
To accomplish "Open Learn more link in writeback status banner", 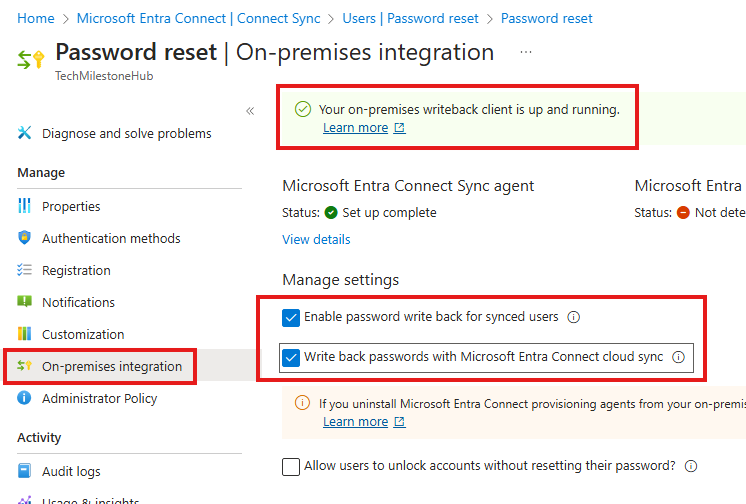I will click(x=356, y=128).
